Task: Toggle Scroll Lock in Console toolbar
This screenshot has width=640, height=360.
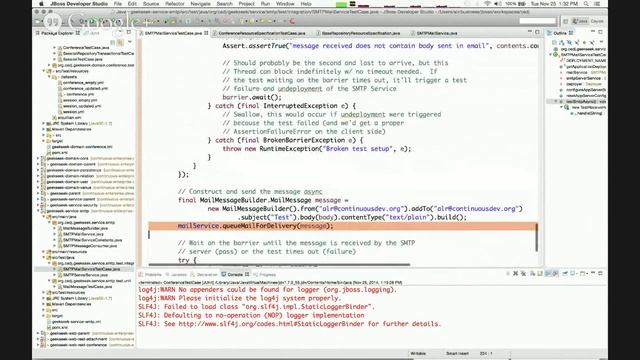Action: (540, 273)
